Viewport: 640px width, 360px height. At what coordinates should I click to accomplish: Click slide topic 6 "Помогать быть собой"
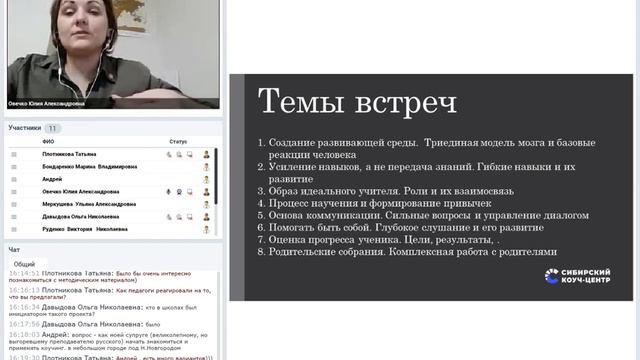coord(400,227)
